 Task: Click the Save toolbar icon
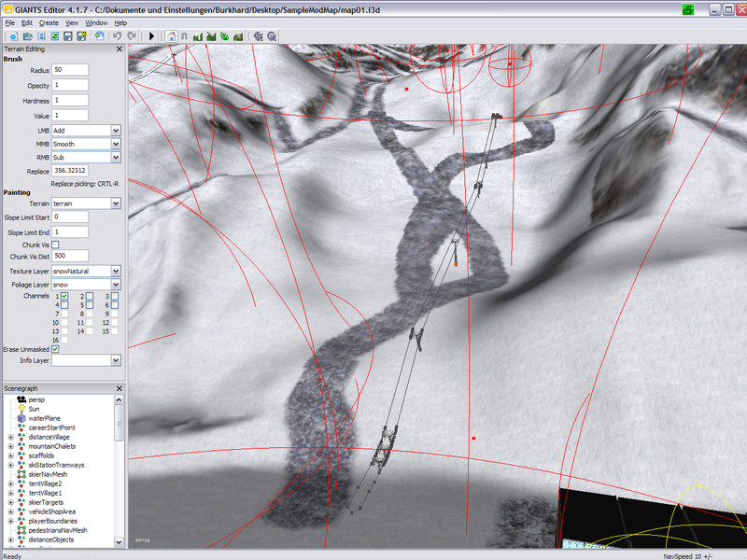tap(68, 36)
